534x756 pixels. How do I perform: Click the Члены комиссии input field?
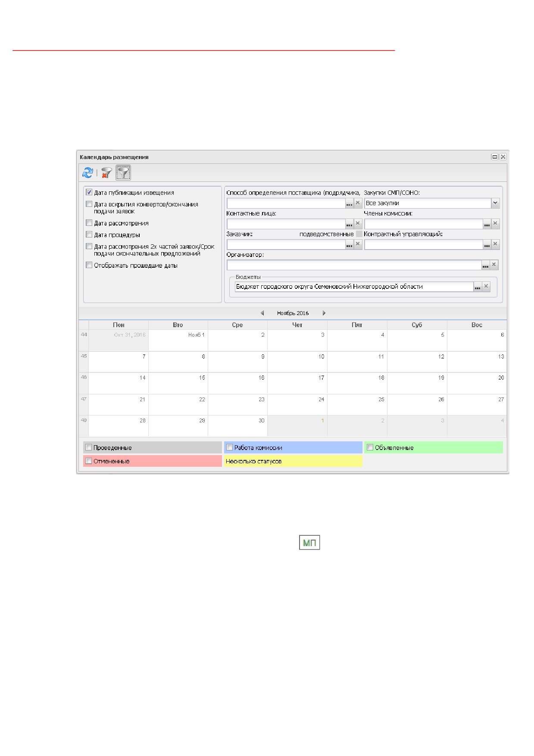[424, 224]
